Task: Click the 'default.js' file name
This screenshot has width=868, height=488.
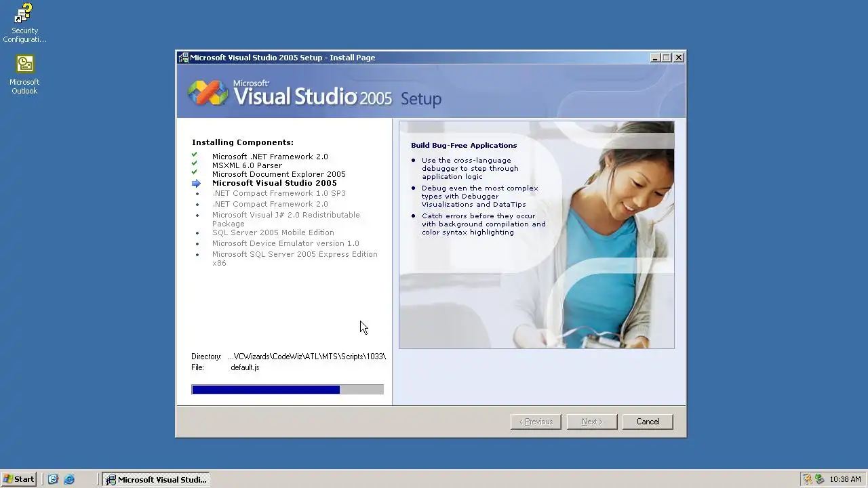Action: pos(245,367)
